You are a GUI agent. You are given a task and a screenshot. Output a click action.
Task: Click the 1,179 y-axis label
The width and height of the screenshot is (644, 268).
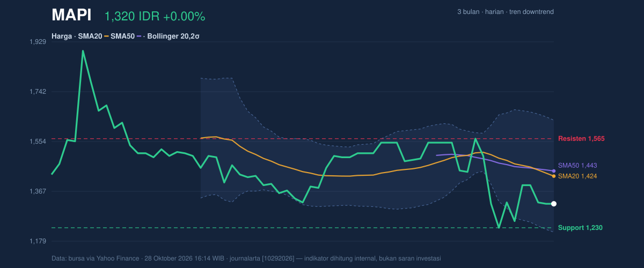(38, 241)
